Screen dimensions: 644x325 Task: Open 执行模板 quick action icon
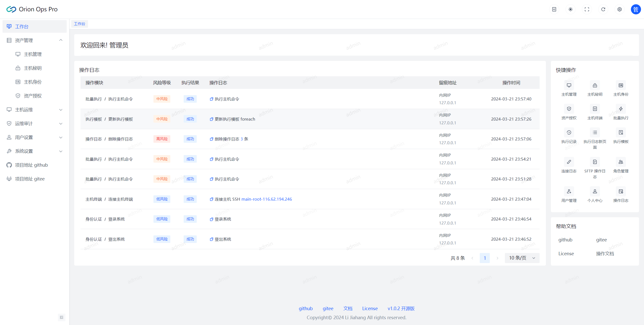click(x=621, y=133)
